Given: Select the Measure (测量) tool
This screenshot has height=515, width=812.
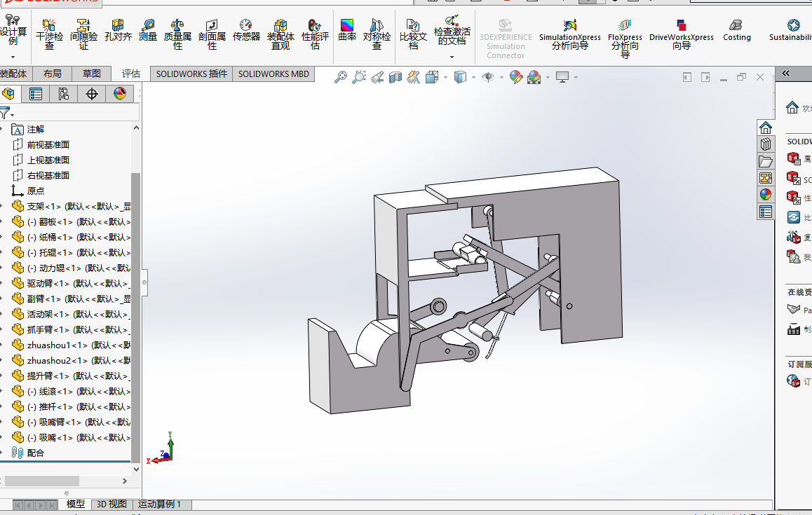Looking at the screenshot, I should (147, 30).
